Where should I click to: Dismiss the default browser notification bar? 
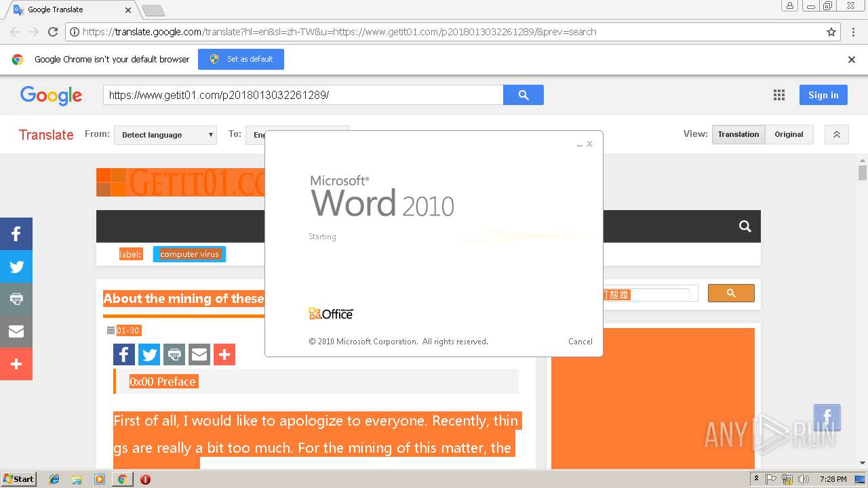pos(852,60)
